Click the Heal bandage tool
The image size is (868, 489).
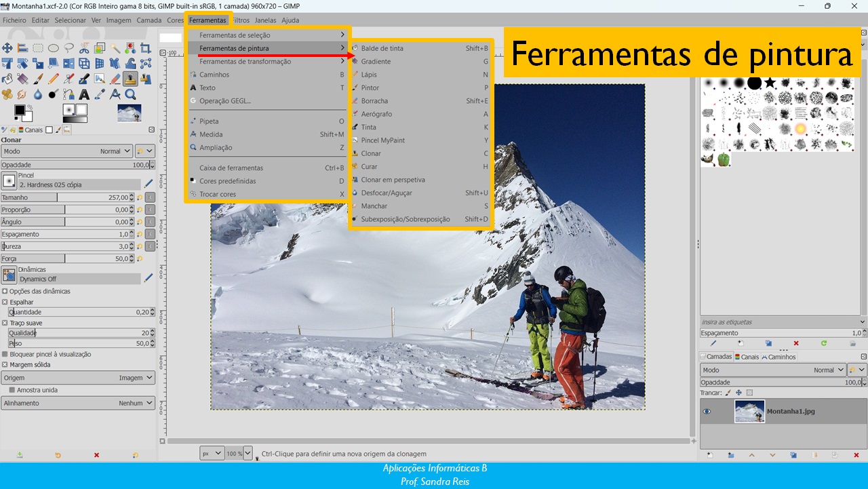(7, 94)
